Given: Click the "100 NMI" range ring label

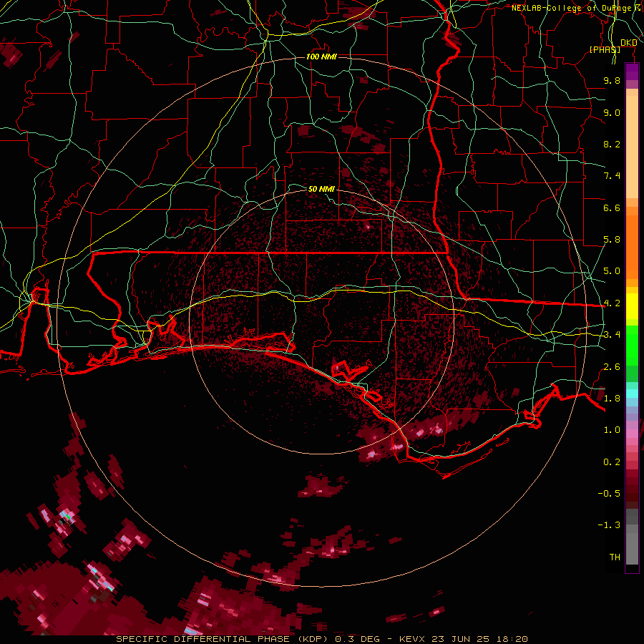Looking at the screenshot, I should [321, 57].
